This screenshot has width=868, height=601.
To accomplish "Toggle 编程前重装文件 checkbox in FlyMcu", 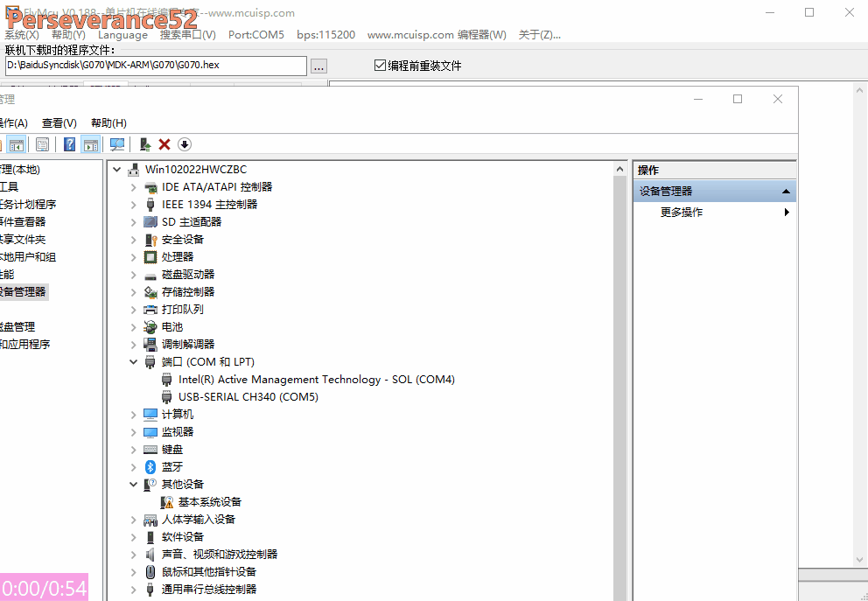I will click(x=380, y=66).
